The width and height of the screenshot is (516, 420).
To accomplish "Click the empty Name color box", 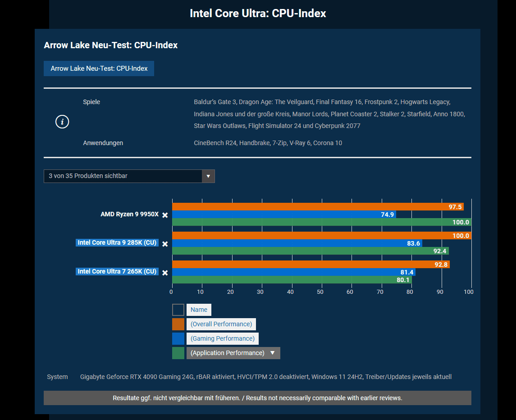I will 178,310.
